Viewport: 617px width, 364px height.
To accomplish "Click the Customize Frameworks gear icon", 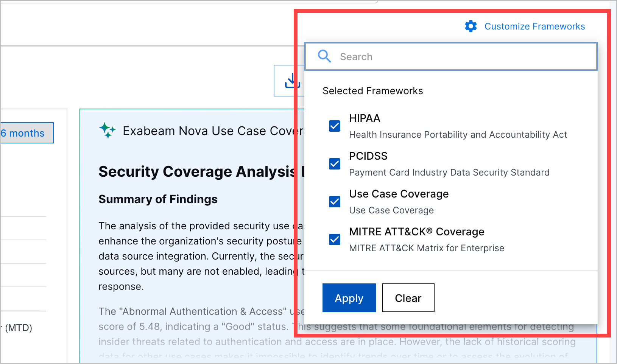I will point(471,26).
